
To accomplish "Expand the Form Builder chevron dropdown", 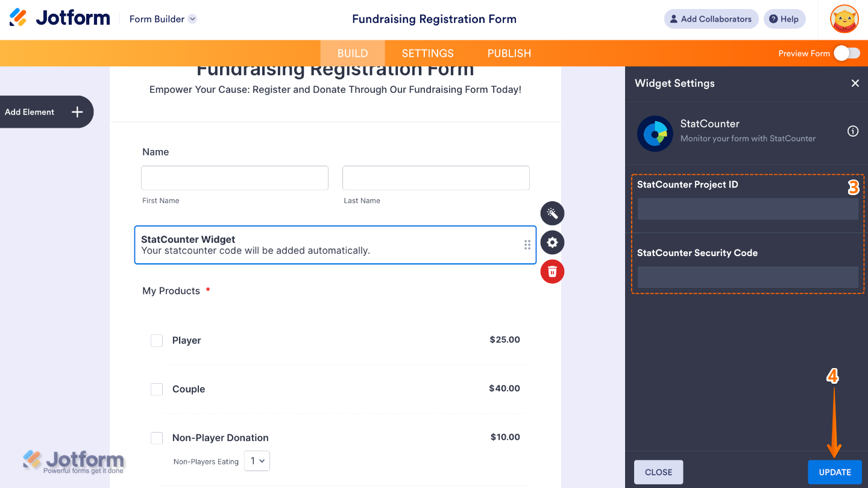I will pyautogui.click(x=192, y=19).
